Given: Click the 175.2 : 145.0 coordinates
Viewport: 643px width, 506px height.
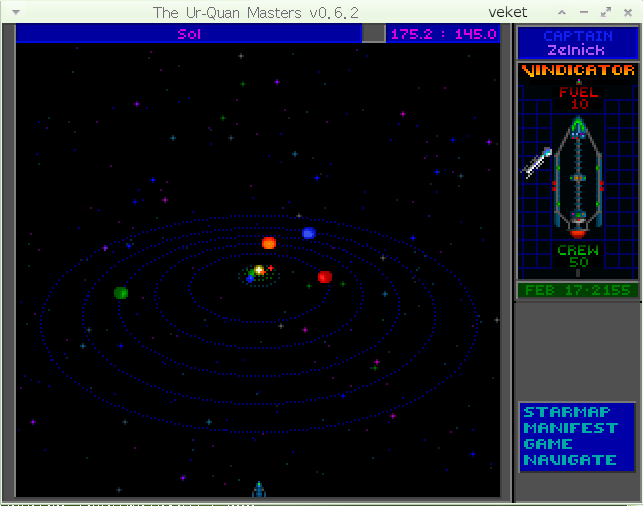Looking at the screenshot, I should pyautogui.click(x=443, y=34).
